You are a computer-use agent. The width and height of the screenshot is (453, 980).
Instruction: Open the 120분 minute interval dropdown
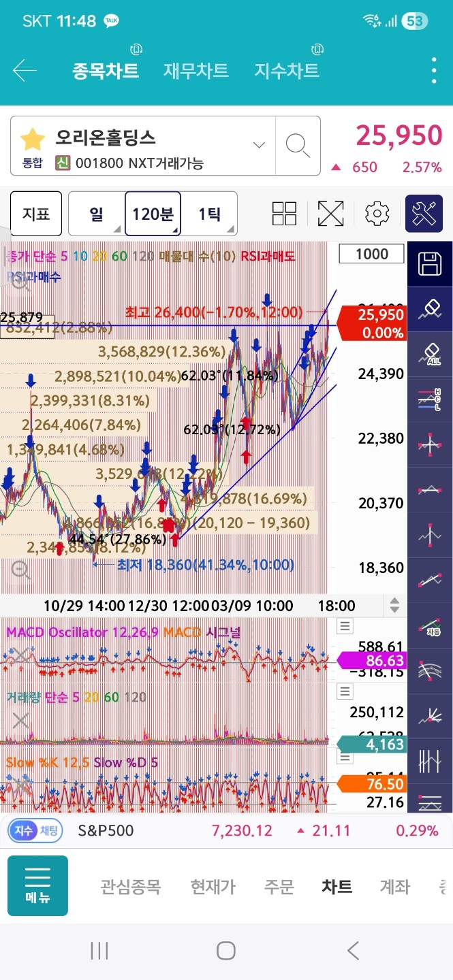click(153, 214)
